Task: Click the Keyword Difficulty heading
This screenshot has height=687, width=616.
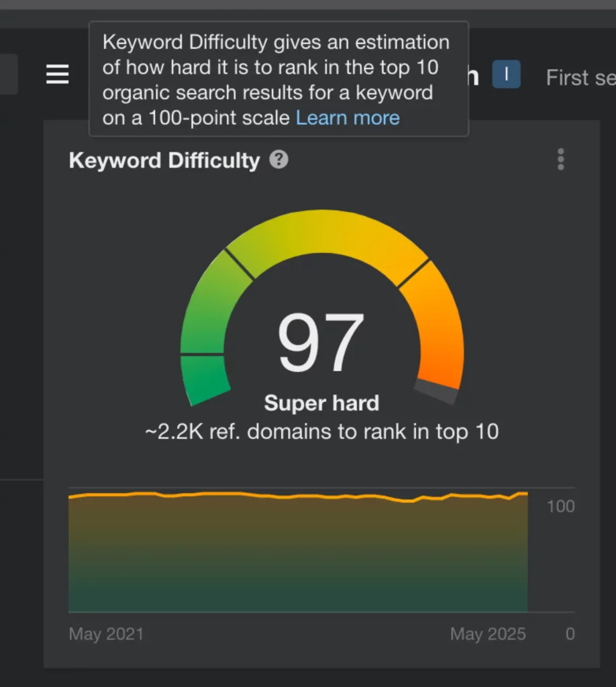Action: [164, 161]
